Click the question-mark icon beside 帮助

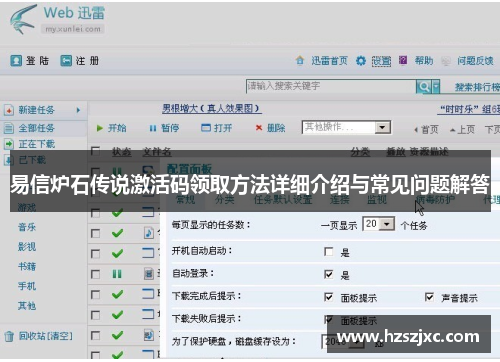coord(403,60)
